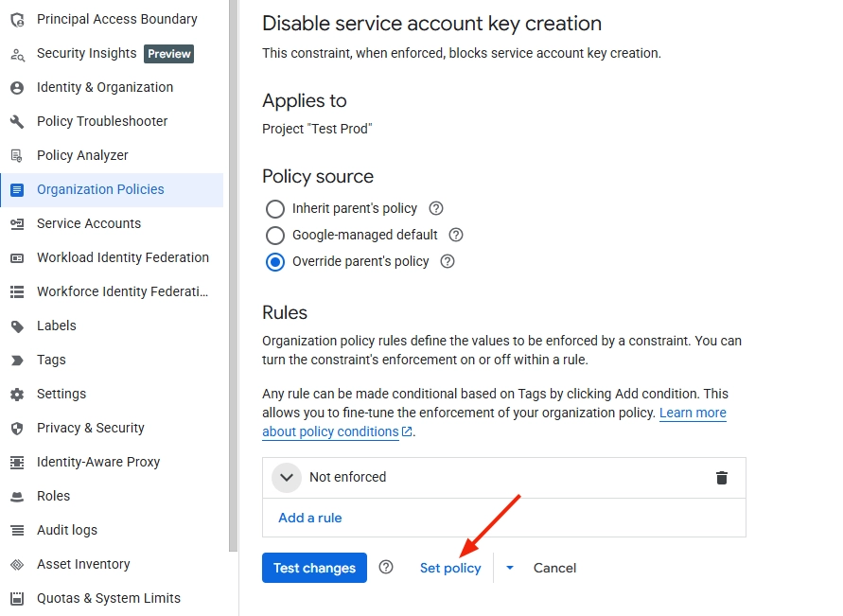Viewport: 843px width, 616px height.
Task: Click help icon beside Inherit parent's policy
Action: point(436,208)
